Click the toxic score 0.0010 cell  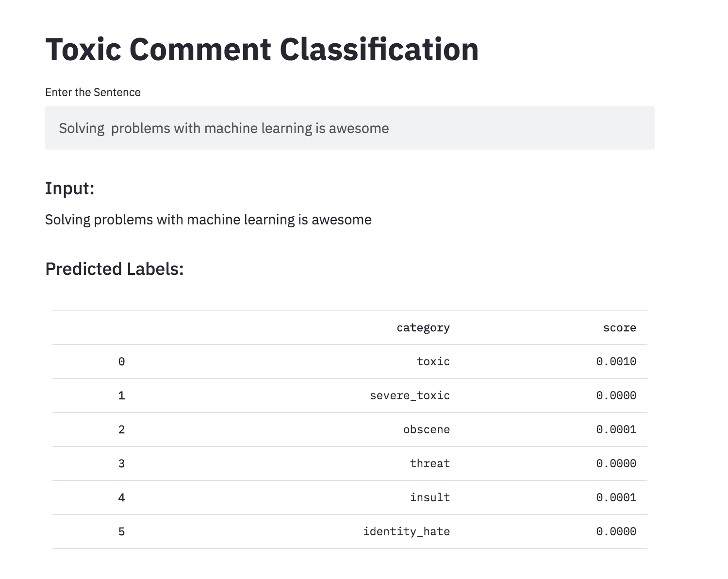[x=616, y=361]
